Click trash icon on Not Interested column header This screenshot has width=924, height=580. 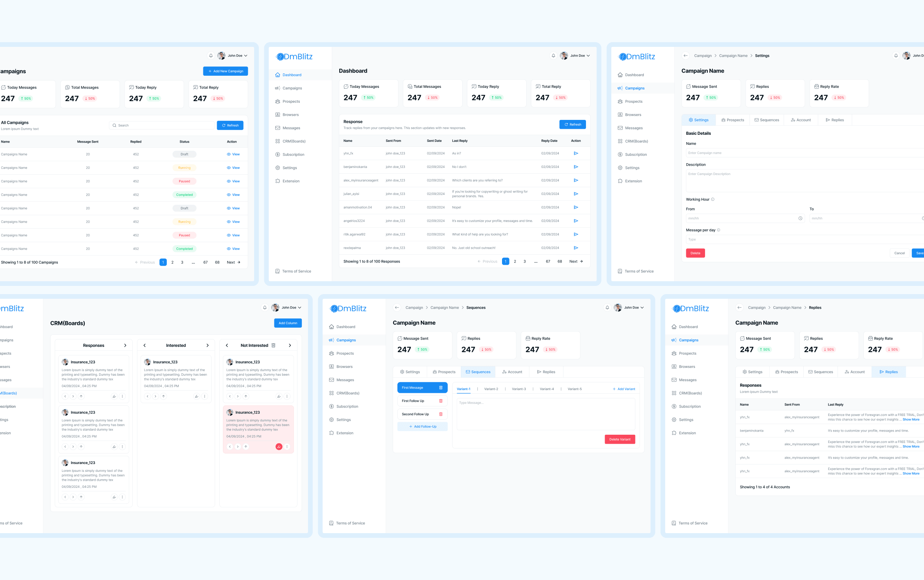(x=273, y=345)
